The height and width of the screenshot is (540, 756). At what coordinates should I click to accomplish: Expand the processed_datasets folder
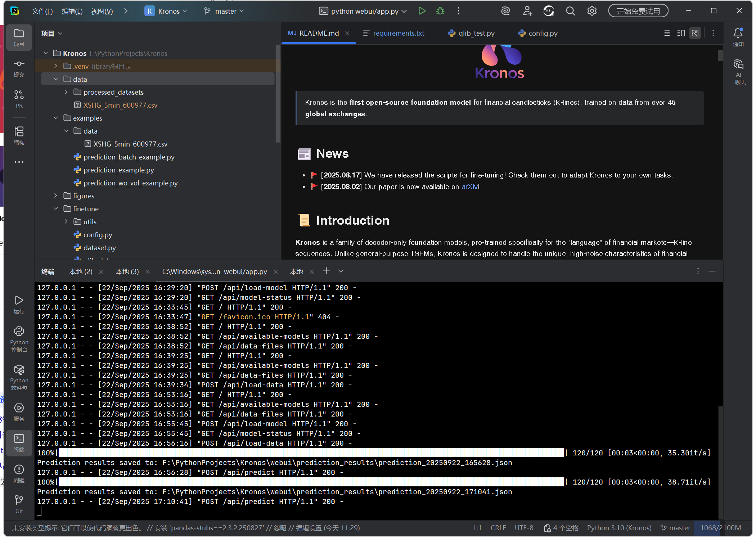click(66, 92)
